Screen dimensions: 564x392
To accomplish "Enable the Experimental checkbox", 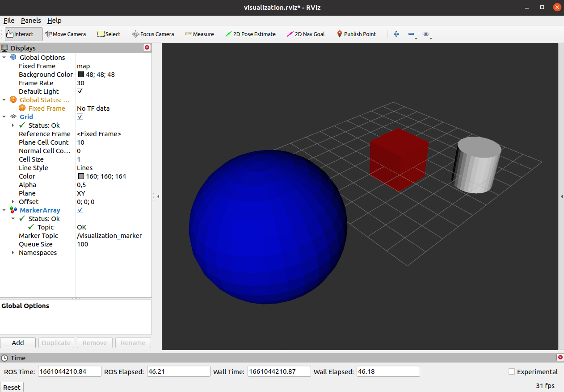I will (512, 371).
